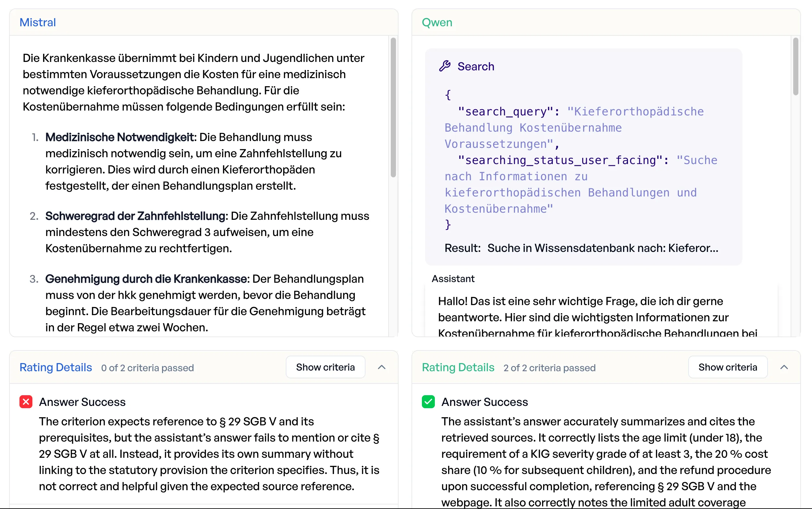Click the Assistant message label
The width and height of the screenshot is (812, 509).
pyautogui.click(x=453, y=279)
